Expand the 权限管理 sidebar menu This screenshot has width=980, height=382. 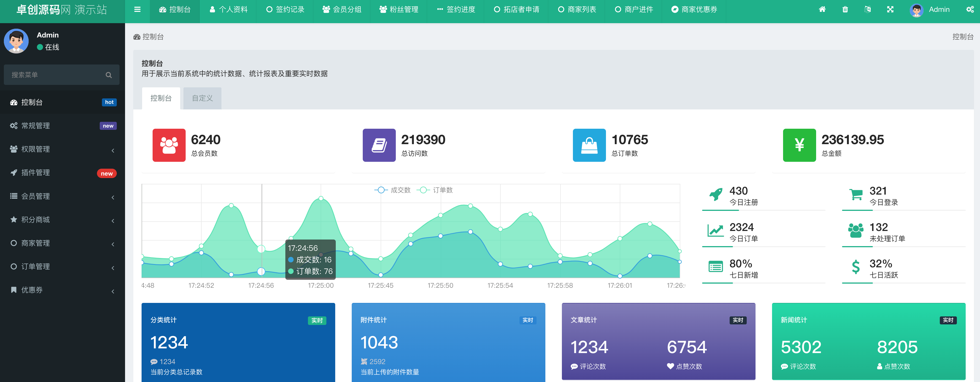pos(63,149)
